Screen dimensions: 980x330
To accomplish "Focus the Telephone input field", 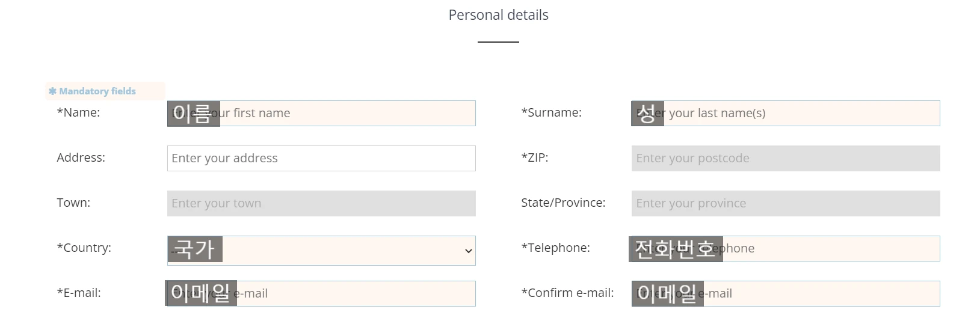I will [x=830, y=249].
